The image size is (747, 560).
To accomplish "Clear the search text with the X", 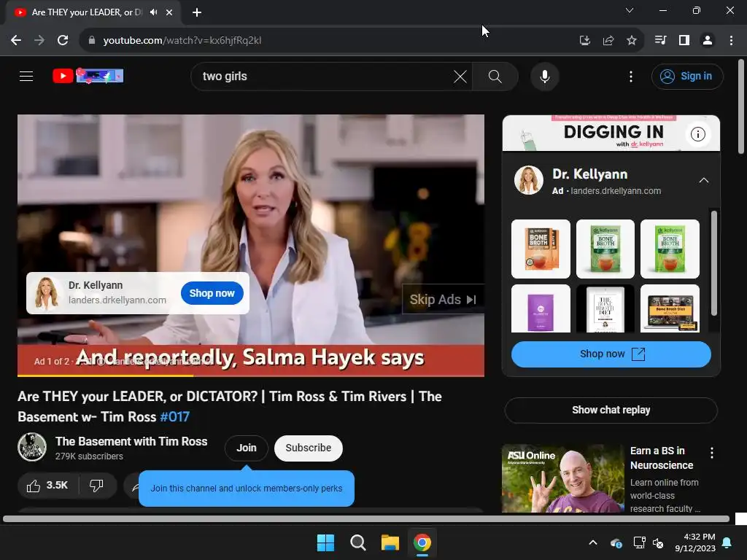I will (460, 76).
